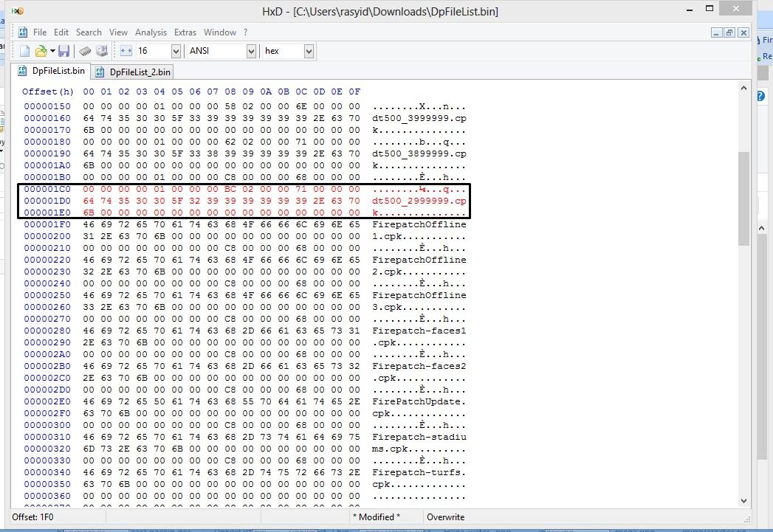Screen dimensions: 773x532
Task: Select offset row 00000150
Action: [x=47, y=106]
